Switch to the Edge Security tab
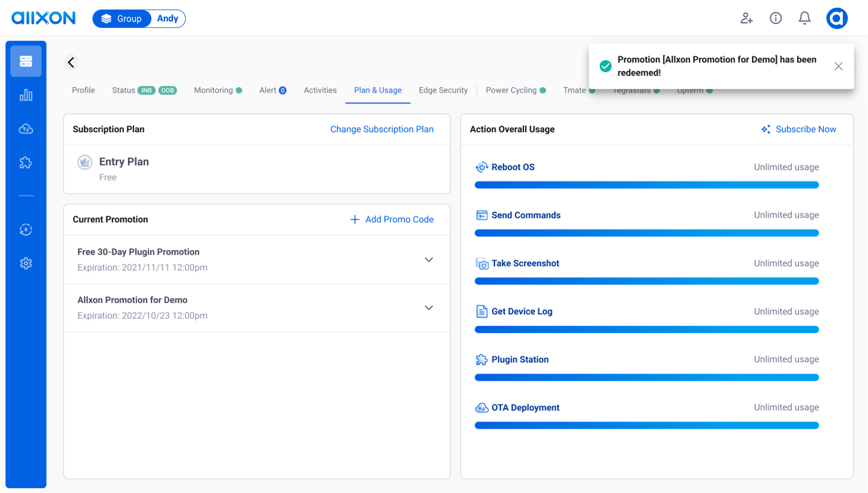The height and width of the screenshot is (493, 868). click(443, 90)
